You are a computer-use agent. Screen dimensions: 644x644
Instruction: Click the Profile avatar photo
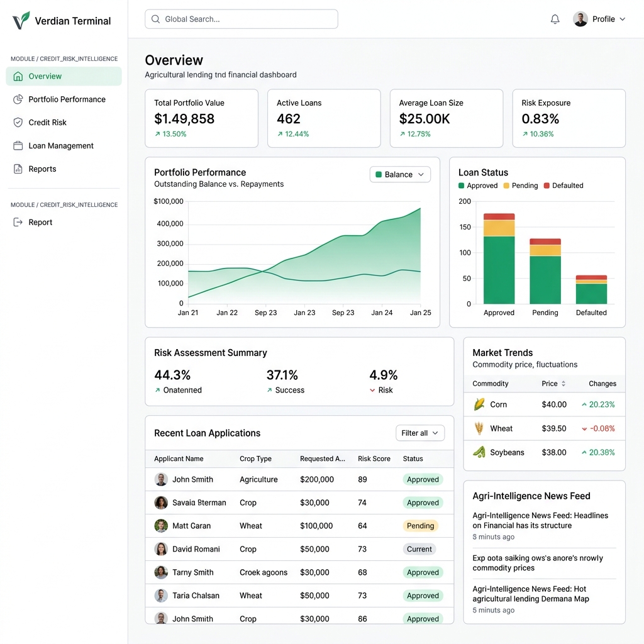click(x=580, y=19)
